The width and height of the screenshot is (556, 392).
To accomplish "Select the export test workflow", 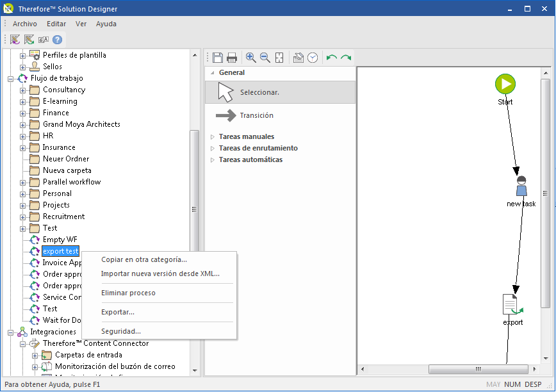I will (61, 251).
